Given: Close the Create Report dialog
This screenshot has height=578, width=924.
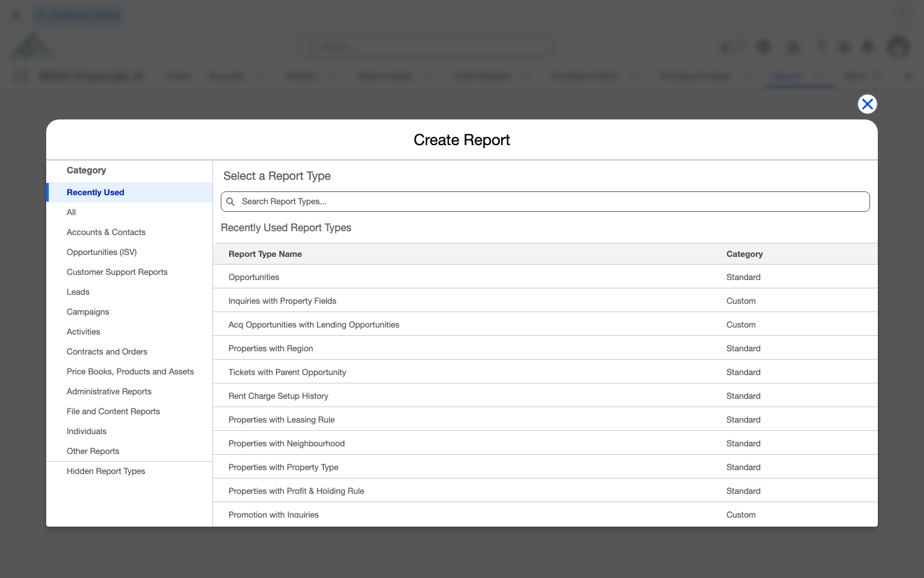Looking at the screenshot, I should click(x=868, y=104).
